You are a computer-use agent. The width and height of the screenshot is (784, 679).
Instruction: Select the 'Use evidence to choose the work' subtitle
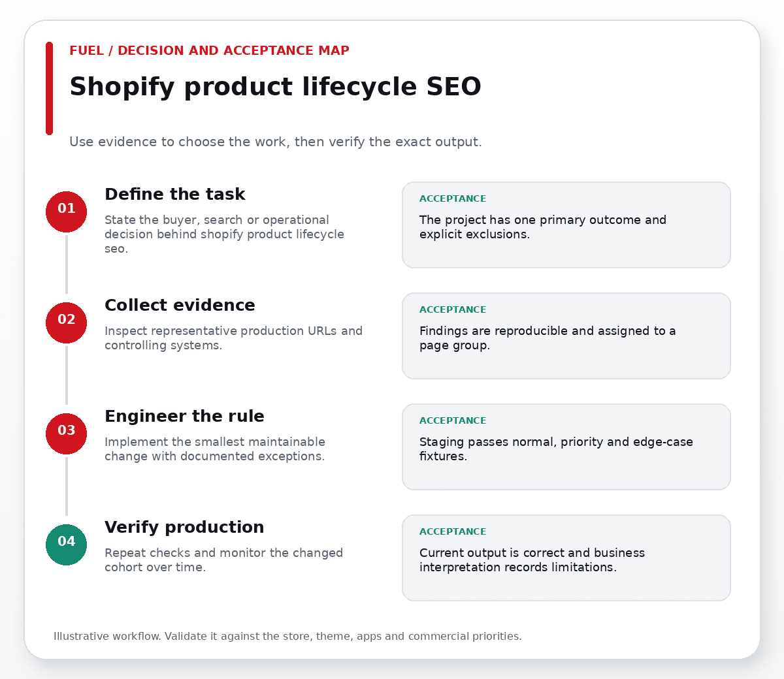[x=275, y=142]
